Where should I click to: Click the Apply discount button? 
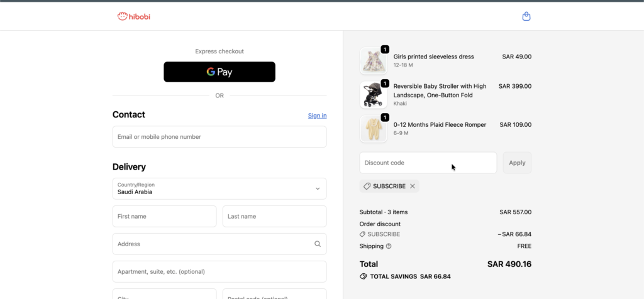(x=517, y=163)
